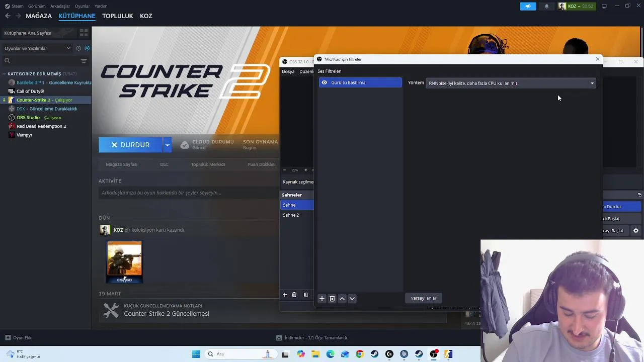Select Call of Duty in library
644x362 pixels.
[x=30, y=92]
